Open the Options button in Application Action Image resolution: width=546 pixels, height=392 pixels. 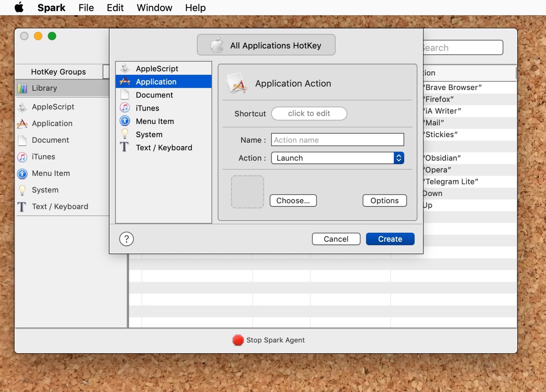coord(384,200)
